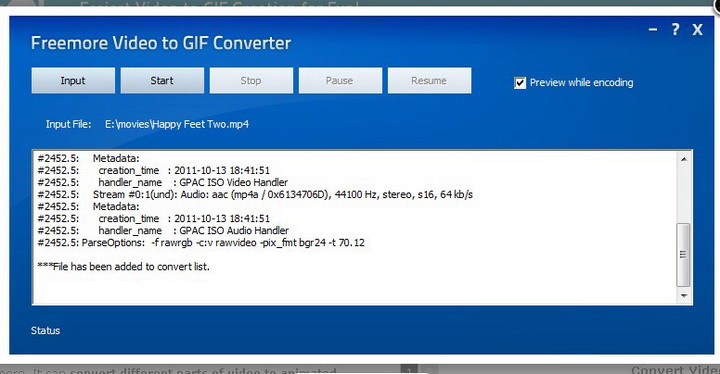Click the Input File label

[68, 124]
